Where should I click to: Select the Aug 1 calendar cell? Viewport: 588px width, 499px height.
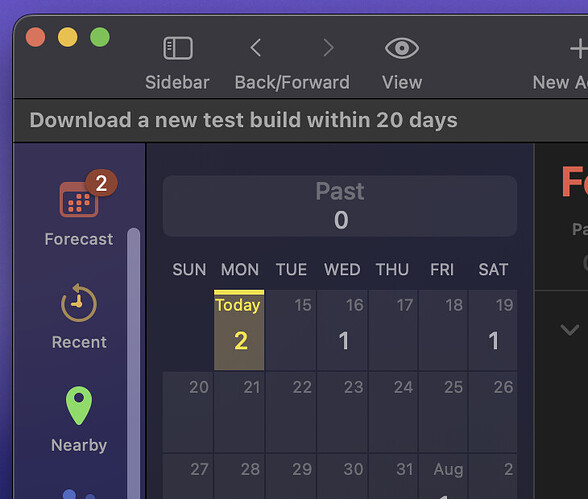pyautogui.click(x=443, y=477)
